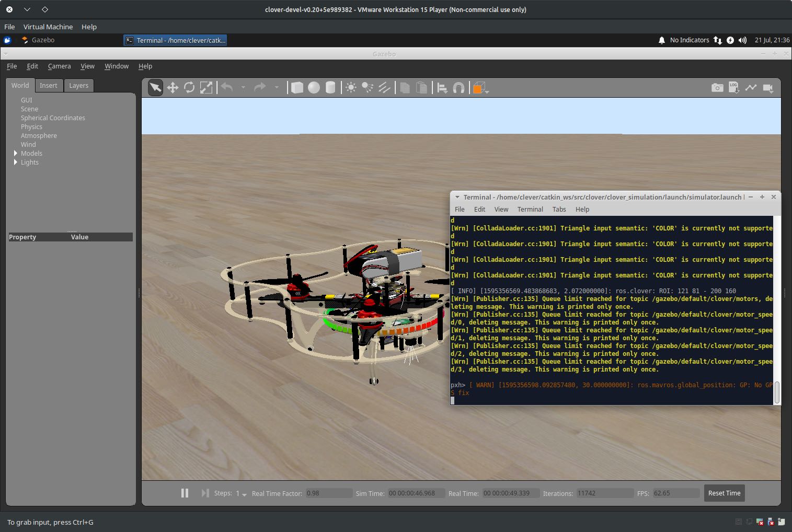Insert a box shape
The height and width of the screenshot is (532, 792).
[296, 87]
